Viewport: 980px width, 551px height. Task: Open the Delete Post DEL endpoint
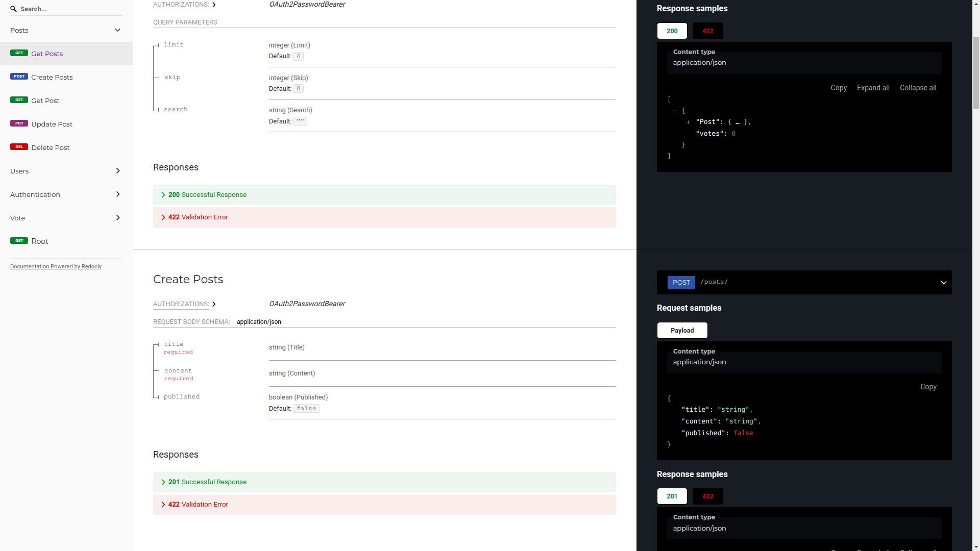coord(50,147)
